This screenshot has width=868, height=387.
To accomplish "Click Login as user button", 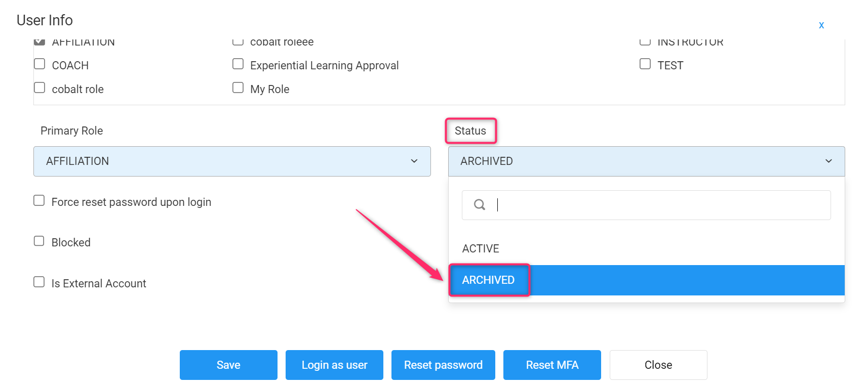I will [x=334, y=365].
